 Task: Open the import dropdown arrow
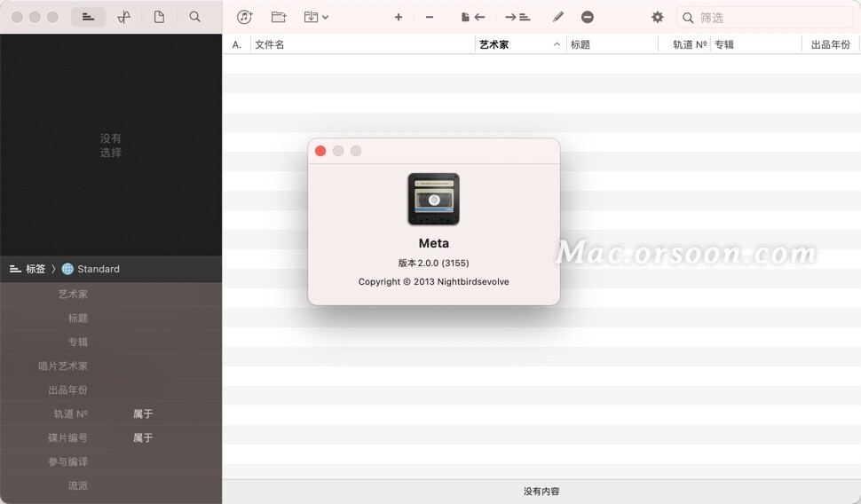pos(325,18)
